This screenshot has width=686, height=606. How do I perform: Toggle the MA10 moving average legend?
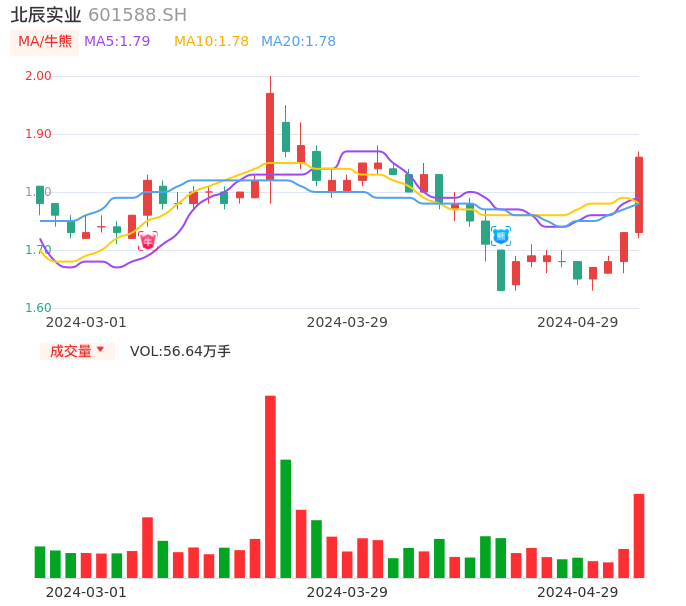[x=211, y=41]
